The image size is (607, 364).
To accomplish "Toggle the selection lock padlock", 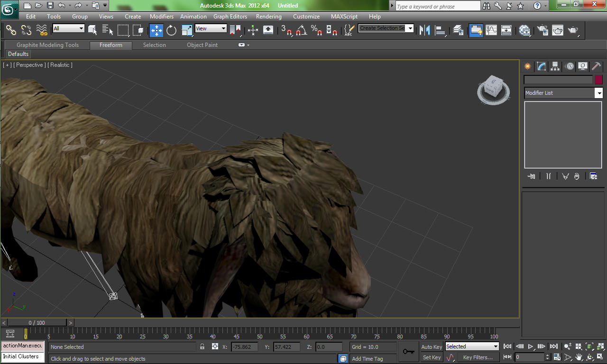I will pos(202,347).
